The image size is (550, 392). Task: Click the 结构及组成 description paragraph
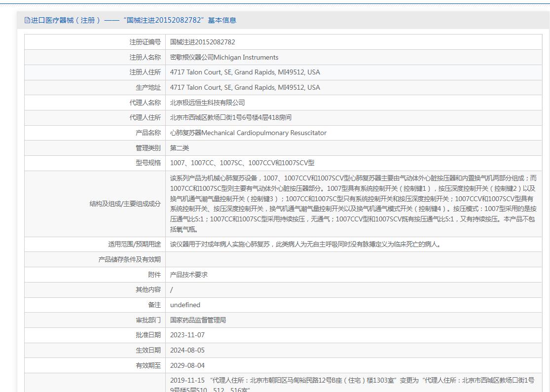[353, 204]
